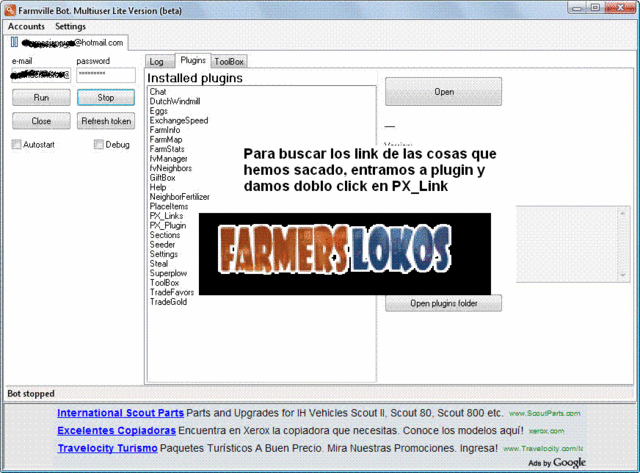Image resolution: width=640 pixels, height=473 pixels.
Task: Select the PX_Links plugin
Action: click(x=166, y=216)
